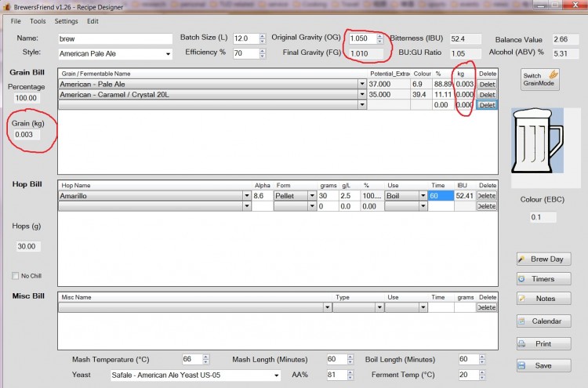Click the Bitterness IBU value 52.4

(x=466, y=39)
